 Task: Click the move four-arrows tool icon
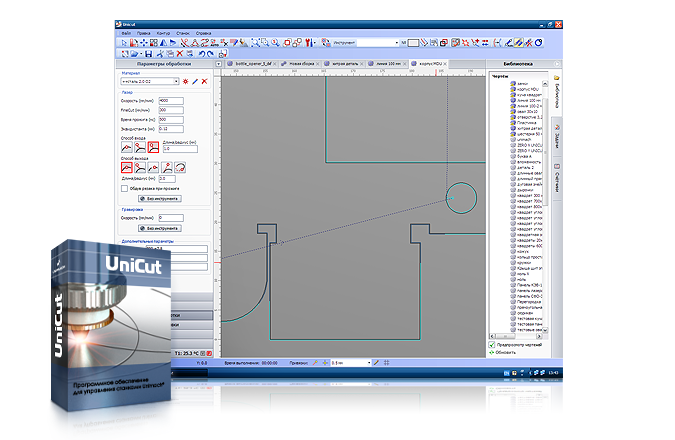coord(144,43)
